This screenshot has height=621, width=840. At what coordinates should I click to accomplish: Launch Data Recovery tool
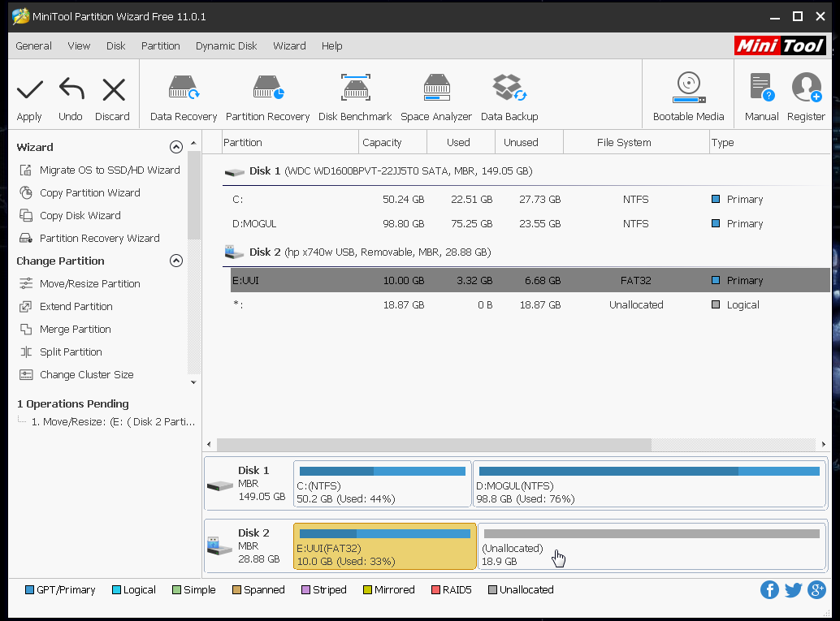pyautogui.click(x=184, y=98)
